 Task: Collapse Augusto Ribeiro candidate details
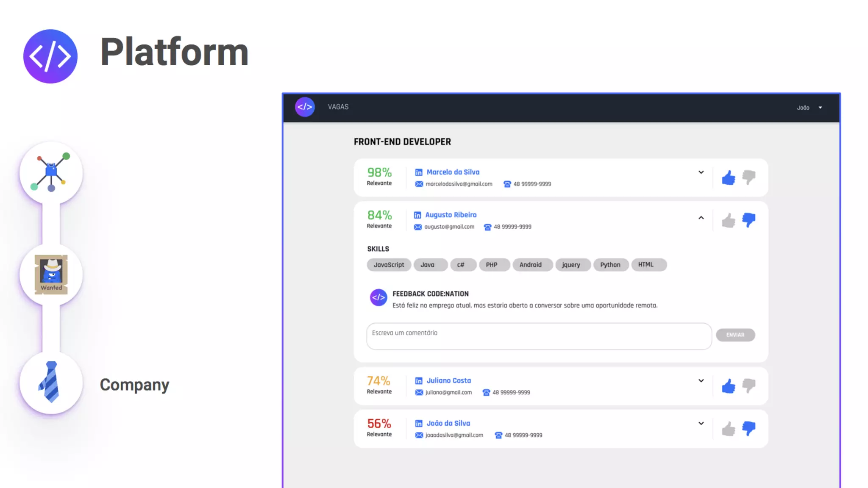[x=701, y=218]
